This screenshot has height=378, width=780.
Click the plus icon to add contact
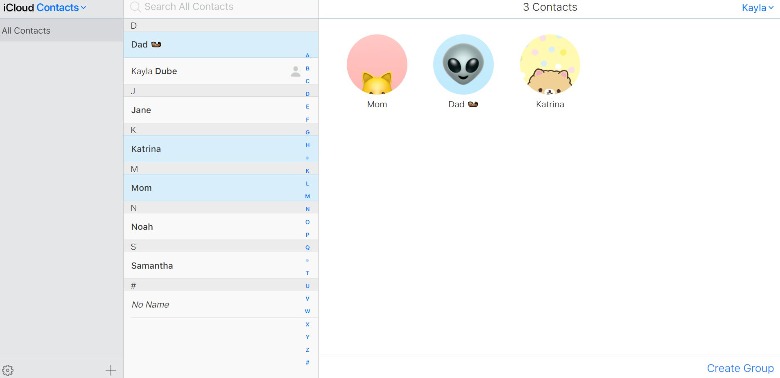click(x=110, y=371)
